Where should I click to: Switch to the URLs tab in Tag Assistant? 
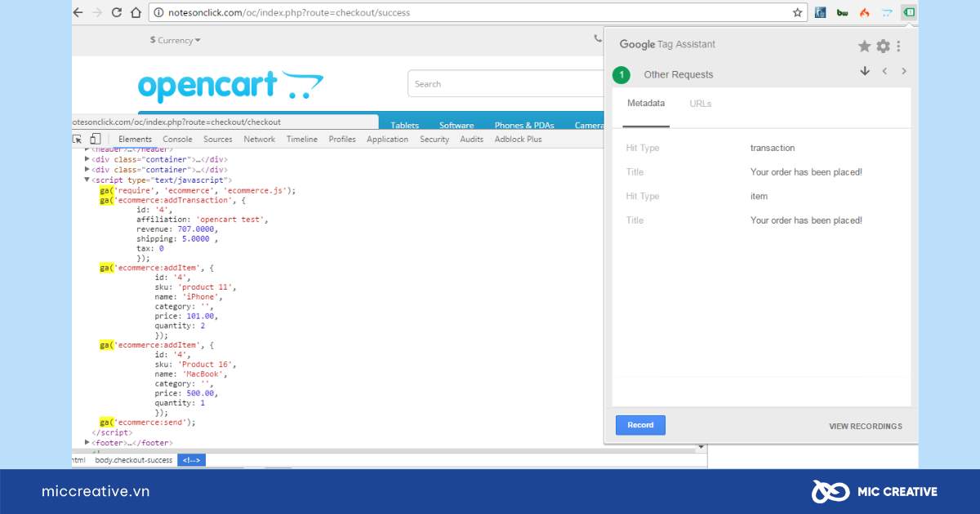pos(701,104)
